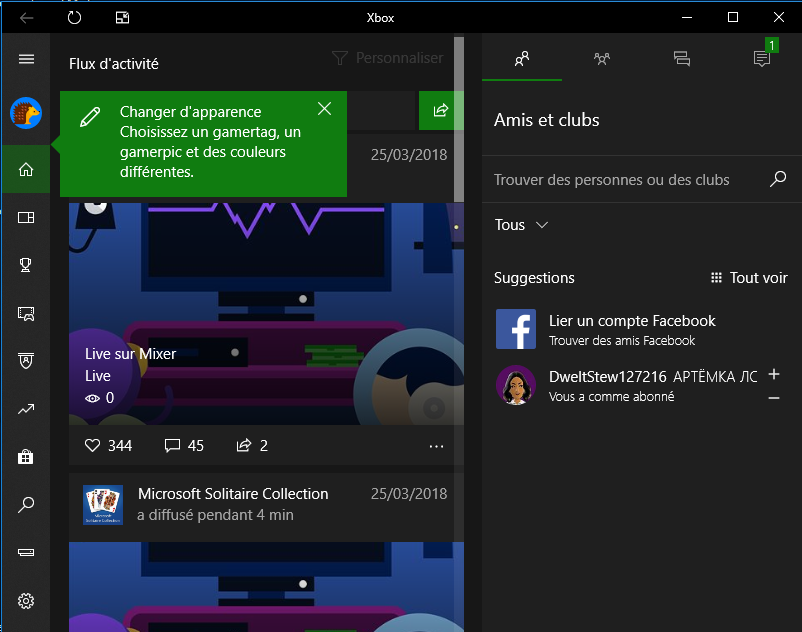Image resolution: width=802 pixels, height=632 pixels.
Task: Click the Suggestions heading
Action: (534, 278)
